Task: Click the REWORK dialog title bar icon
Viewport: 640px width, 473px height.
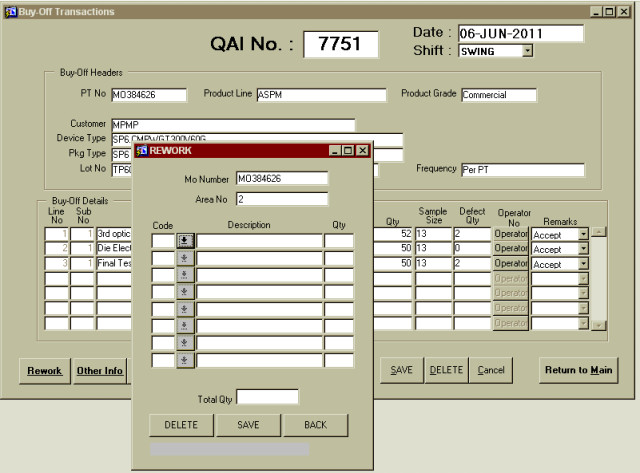Action: [x=142, y=150]
